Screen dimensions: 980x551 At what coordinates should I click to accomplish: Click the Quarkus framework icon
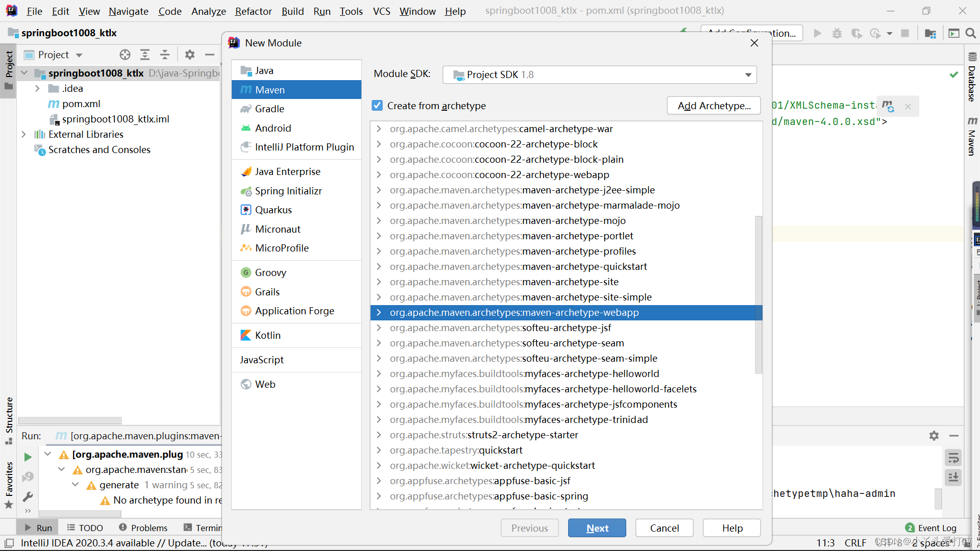tap(246, 210)
